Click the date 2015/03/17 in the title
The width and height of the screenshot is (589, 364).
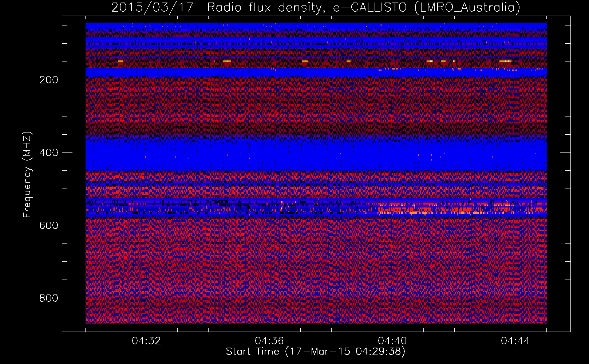click(x=152, y=8)
